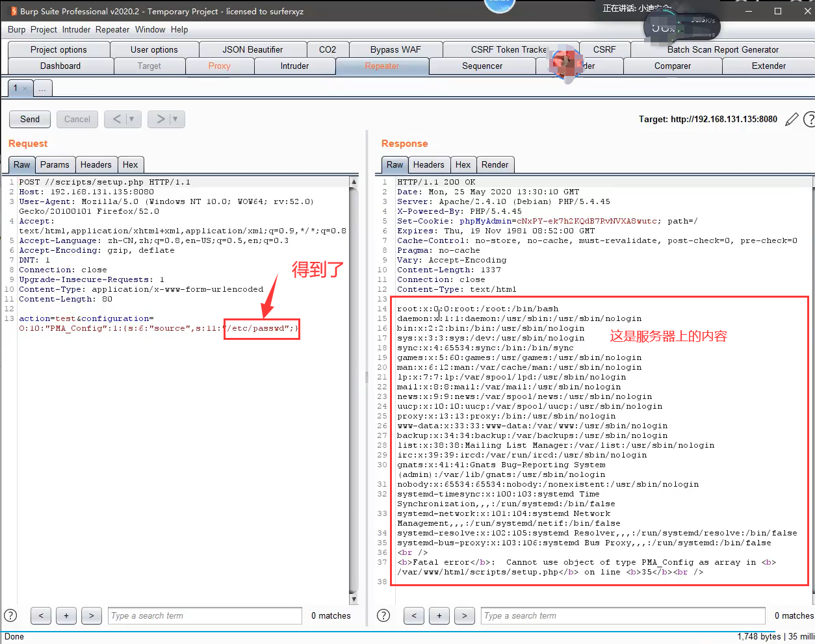Screen dimensions: 815x644
Task: Open the CSRF Token Tracker tab
Action: pyautogui.click(x=509, y=49)
